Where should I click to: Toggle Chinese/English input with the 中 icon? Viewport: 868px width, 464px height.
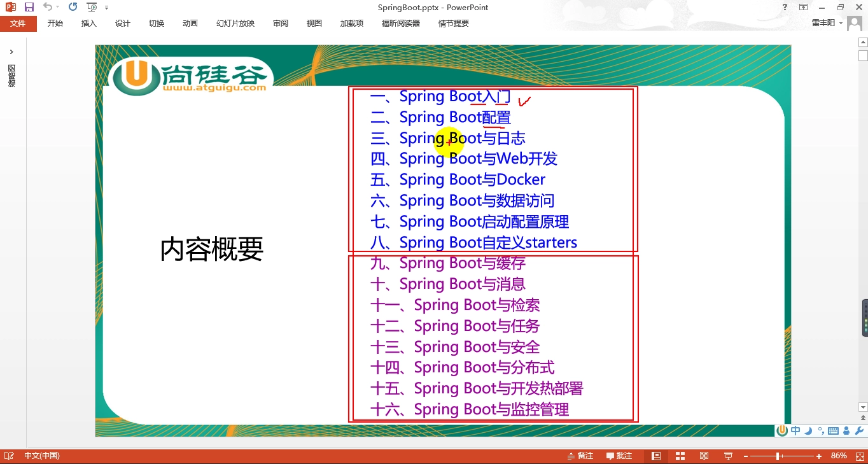pyautogui.click(x=795, y=430)
